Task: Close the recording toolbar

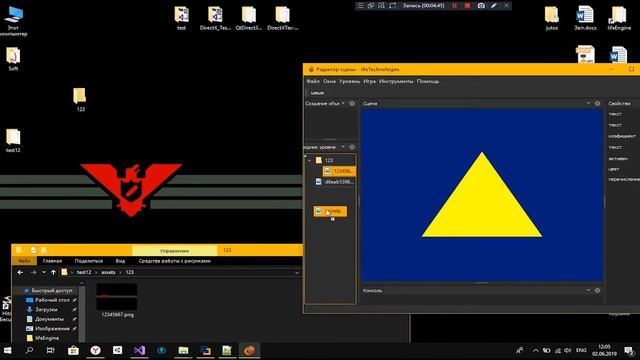Action: pos(506,6)
